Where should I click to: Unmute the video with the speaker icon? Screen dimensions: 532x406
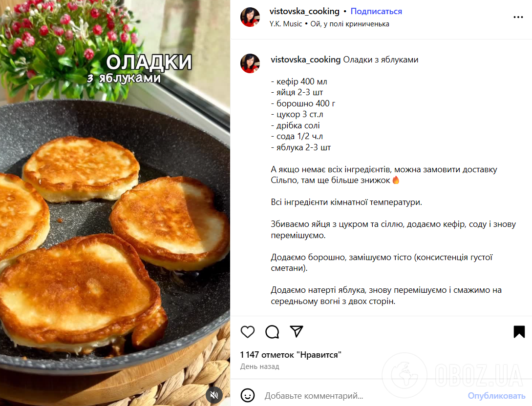tap(214, 395)
